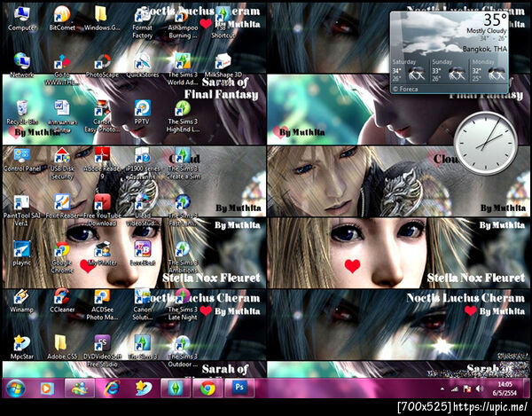Select the iP1900 series printer shortcut
This screenshot has width=532, height=416.
tap(142, 163)
